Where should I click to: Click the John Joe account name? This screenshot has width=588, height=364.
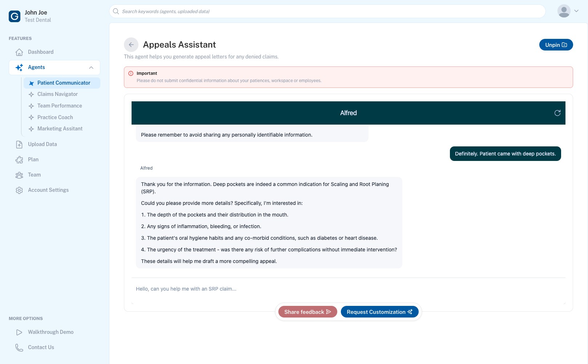click(36, 12)
